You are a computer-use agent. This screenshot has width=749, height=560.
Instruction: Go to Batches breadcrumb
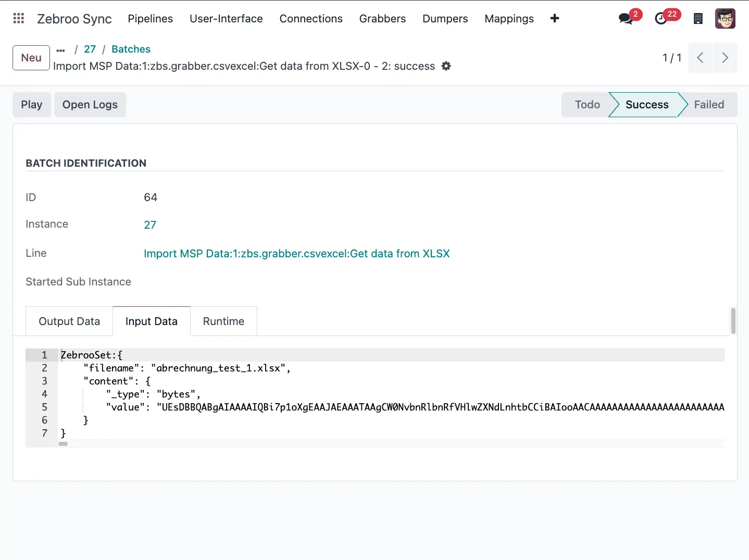[131, 49]
